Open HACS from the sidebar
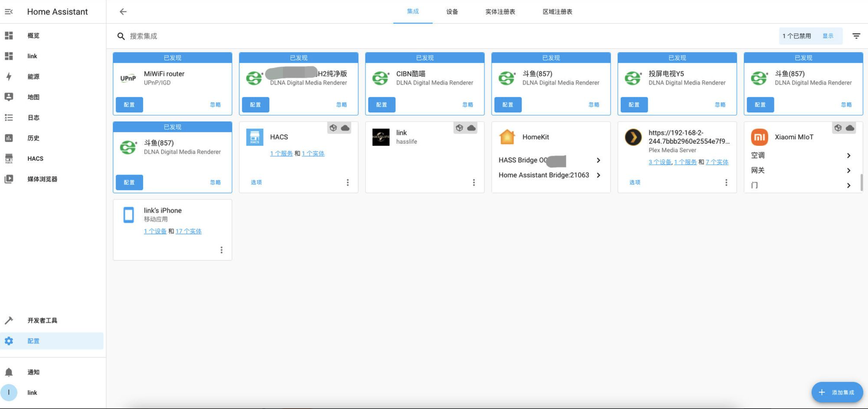 point(52,159)
